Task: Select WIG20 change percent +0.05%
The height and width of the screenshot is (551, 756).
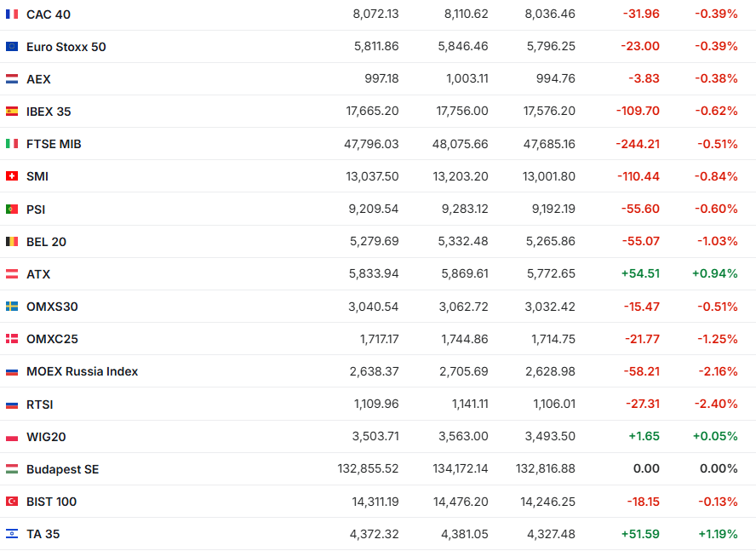Action: point(715,436)
